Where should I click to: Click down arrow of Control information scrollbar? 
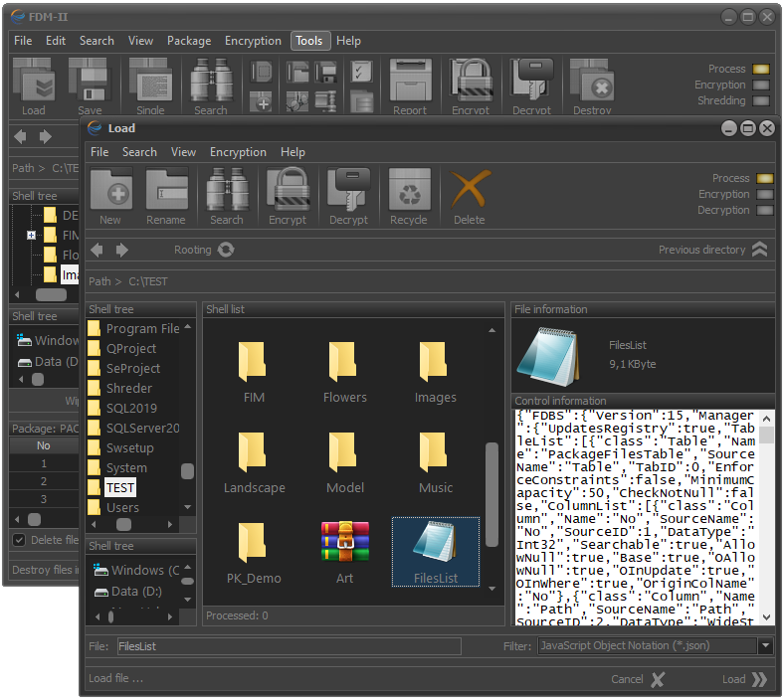pyautogui.click(x=766, y=617)
